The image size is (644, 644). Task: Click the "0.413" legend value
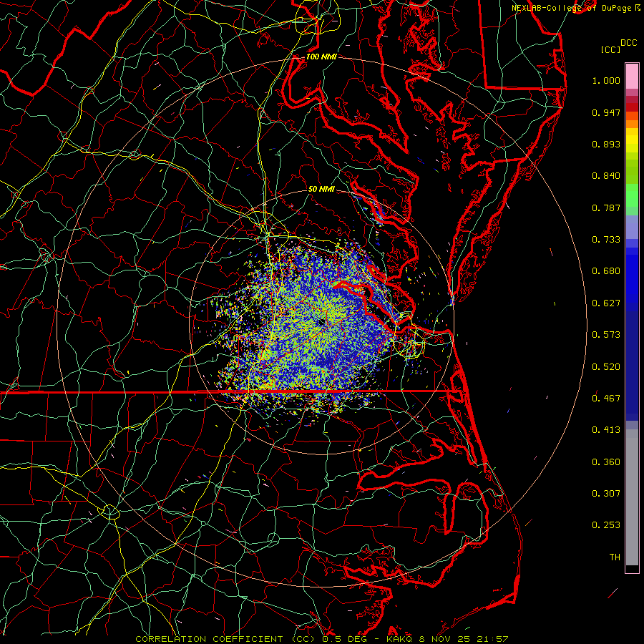[x=606, y=430]
